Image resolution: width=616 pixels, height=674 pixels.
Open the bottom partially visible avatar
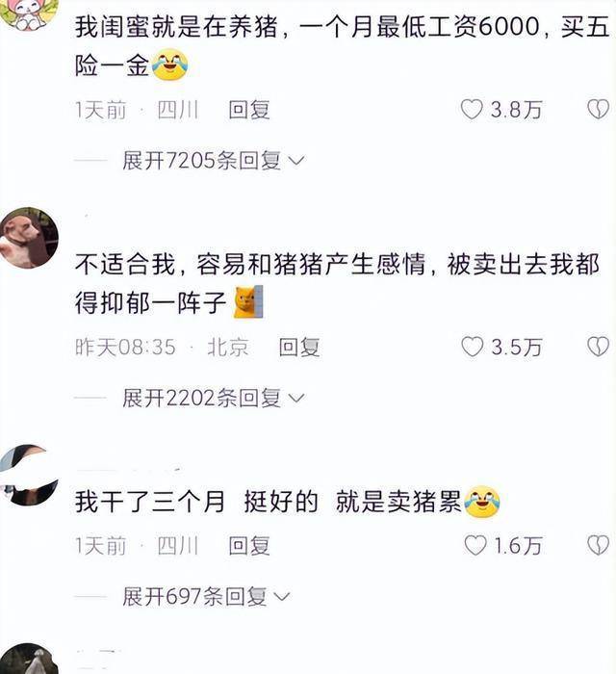[x=29, y=659]
